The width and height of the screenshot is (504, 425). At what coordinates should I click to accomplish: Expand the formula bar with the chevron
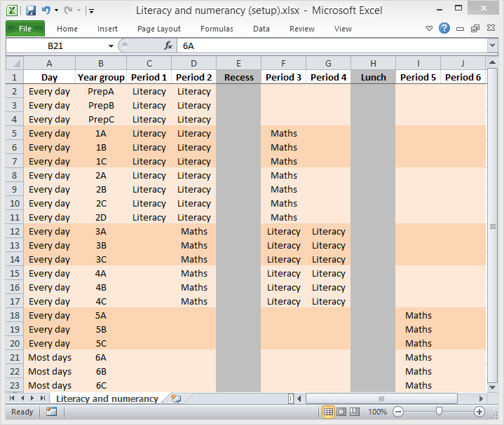492,46
